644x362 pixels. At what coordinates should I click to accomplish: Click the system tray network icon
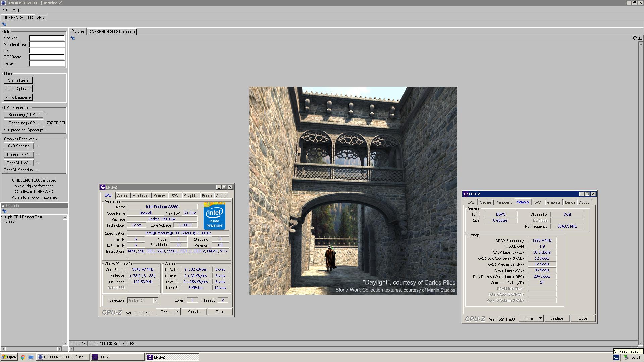(626, 357)
